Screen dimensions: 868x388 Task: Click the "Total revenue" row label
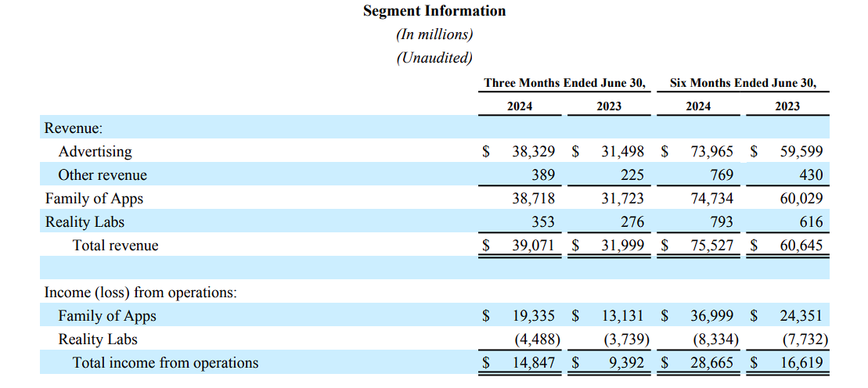(x=115, y=245)
